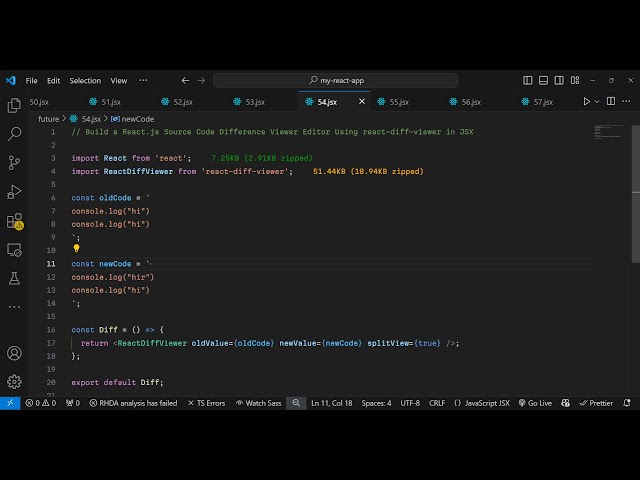The width and height of the screenshot is (640, 480).
Task: Open the UTF-8 encoding selector
Action: point(410,403)
